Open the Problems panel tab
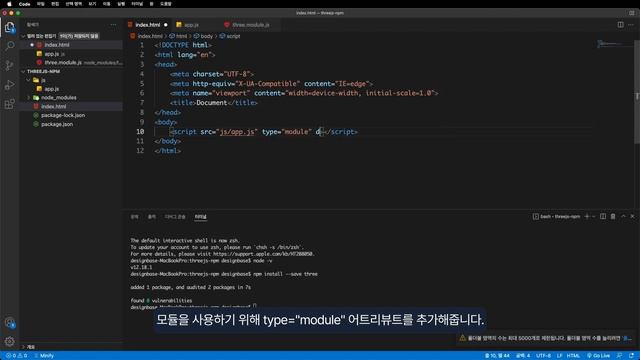 (x=135, y=217)
